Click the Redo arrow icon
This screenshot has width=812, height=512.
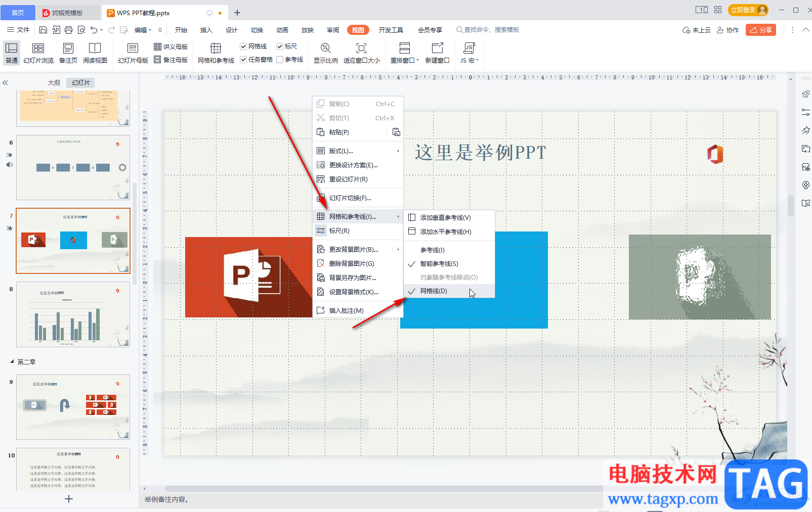[x=112, y=30]
